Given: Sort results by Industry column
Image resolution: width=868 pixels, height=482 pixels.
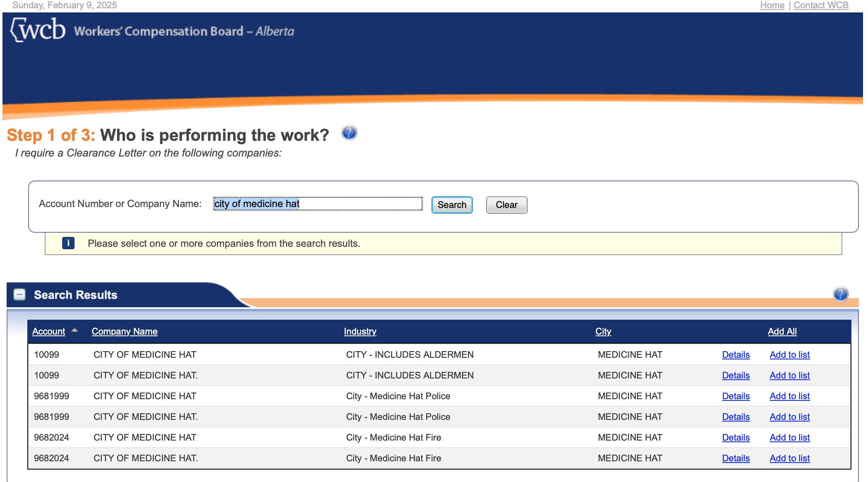Looking at the screenshot, I should click(x=360, y=331).
